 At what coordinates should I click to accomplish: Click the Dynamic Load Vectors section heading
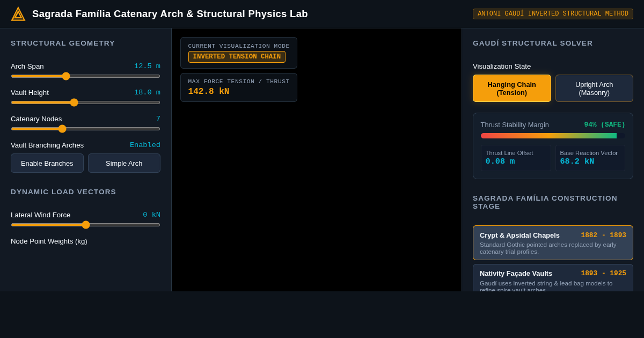[x=63, y=192]
